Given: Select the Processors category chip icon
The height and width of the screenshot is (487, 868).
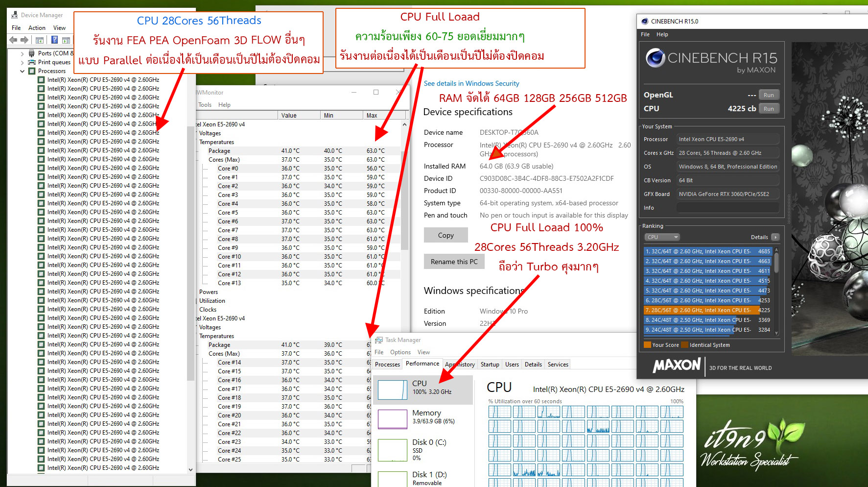Looking at the screenshot, I should pyautogui.click(x=32, y=71).
